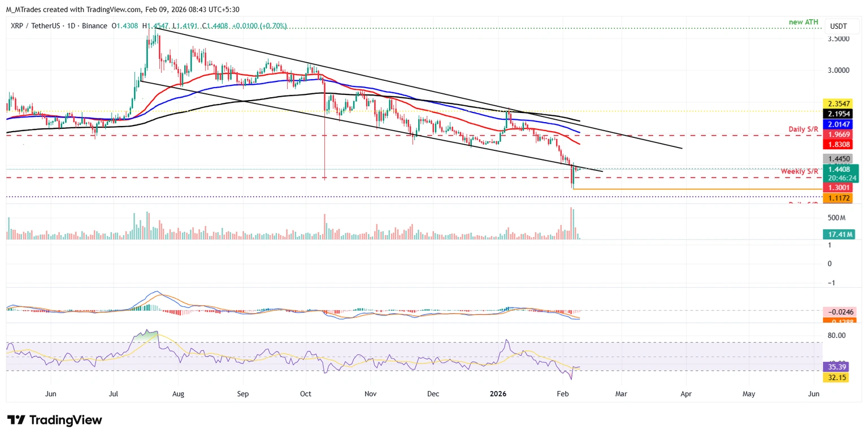Click the 3.5000 price axis label

coord(837,39)
